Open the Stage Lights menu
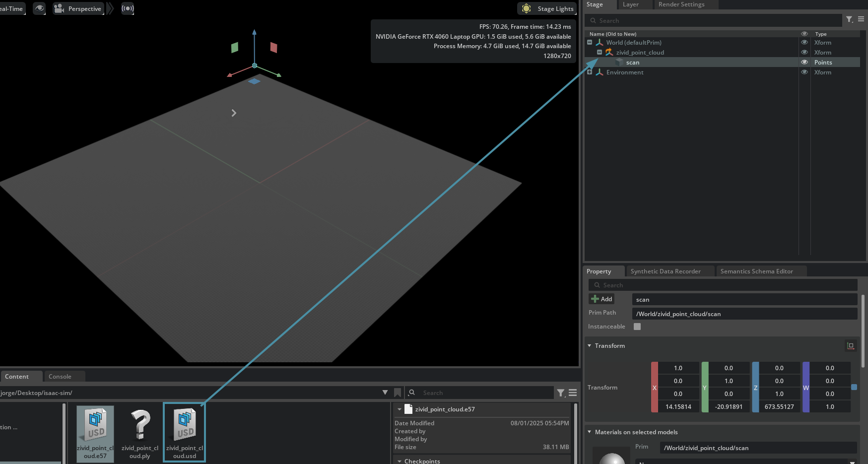Viewport: 868px width, 464px height. pyautogui.click(x=547, y=8)
